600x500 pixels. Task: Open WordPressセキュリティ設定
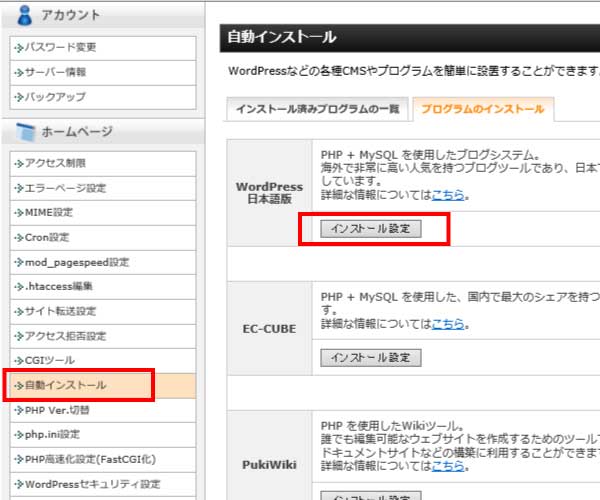pyautogui.click(x=103, y=484)
